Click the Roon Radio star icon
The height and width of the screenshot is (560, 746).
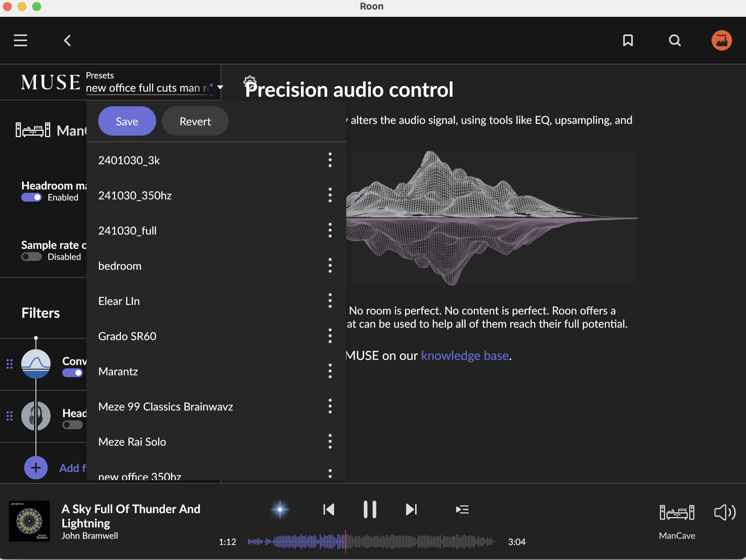280,509
